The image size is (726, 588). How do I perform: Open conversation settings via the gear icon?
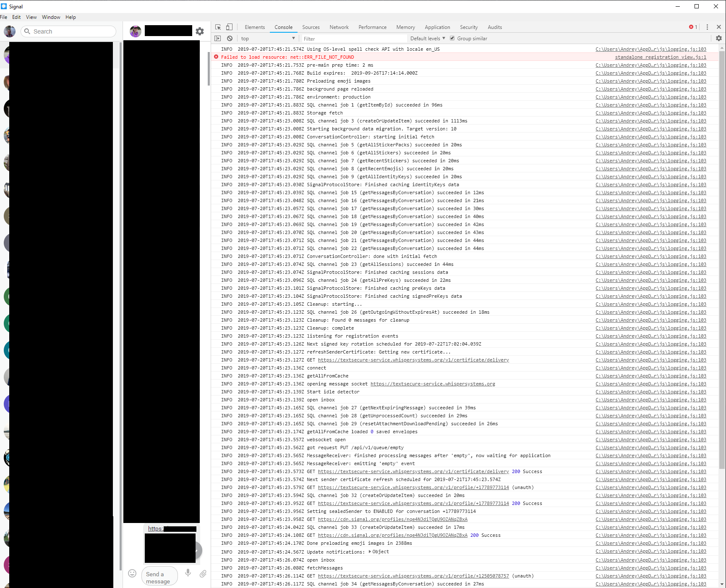(x=200, y=31)
